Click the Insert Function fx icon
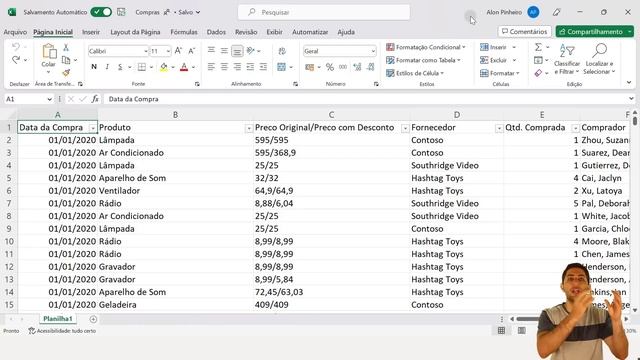This screenshot has height=360, width=640. pyautogui.click(x=95, y=99)
